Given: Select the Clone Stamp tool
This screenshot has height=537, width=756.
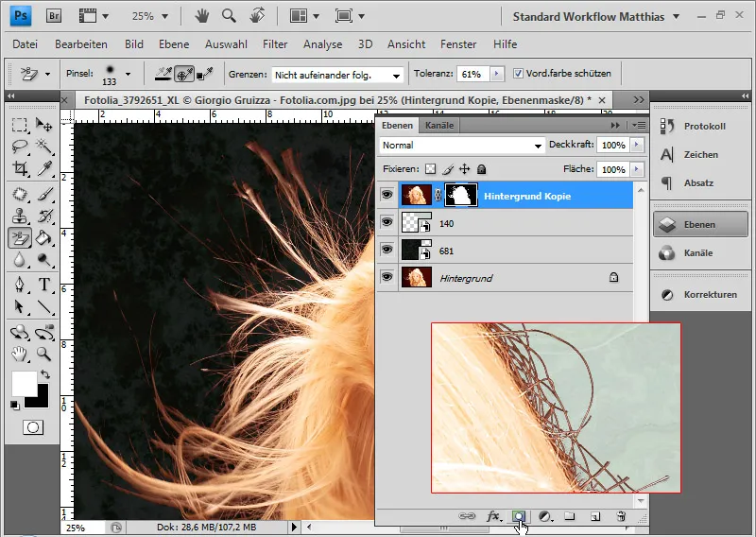Looking at the screenshot, I should click(x=19, y=216).
